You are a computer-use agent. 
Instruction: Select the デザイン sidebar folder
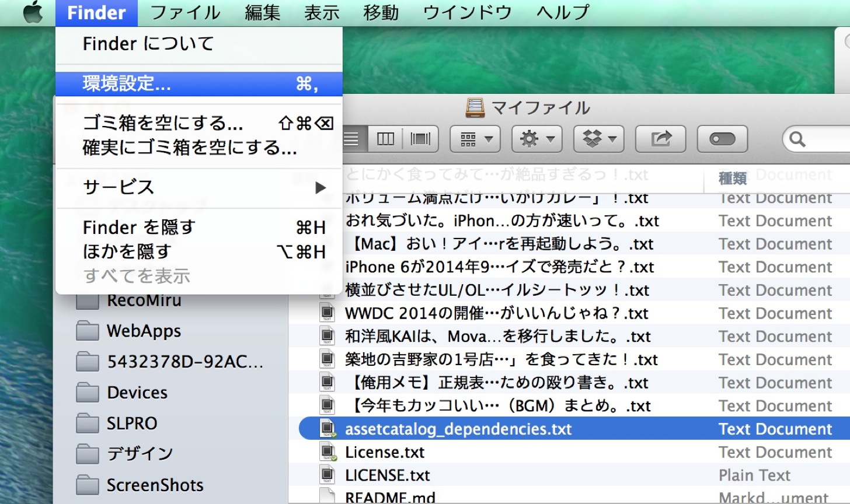140,453
